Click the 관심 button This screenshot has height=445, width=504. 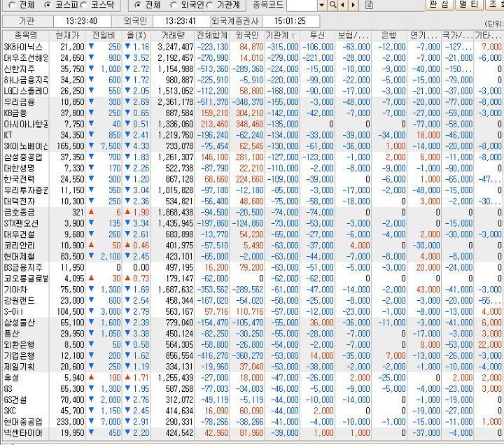point(439,4)
